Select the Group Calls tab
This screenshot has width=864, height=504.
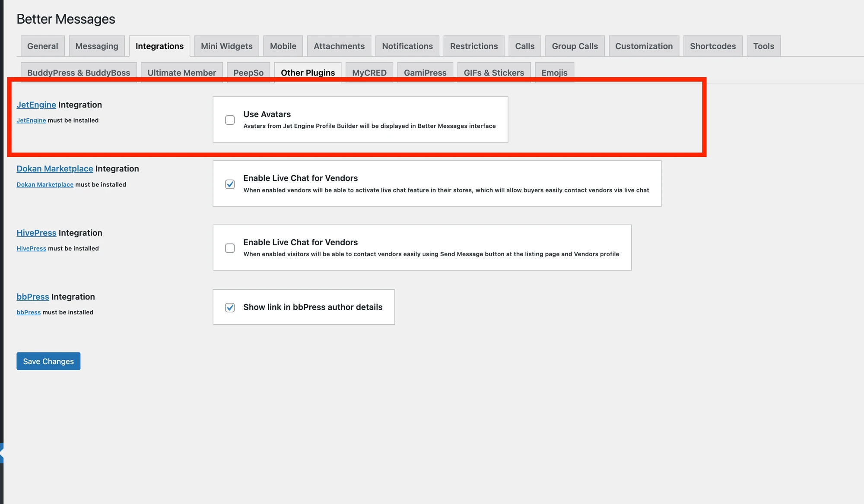coord(575,46)
